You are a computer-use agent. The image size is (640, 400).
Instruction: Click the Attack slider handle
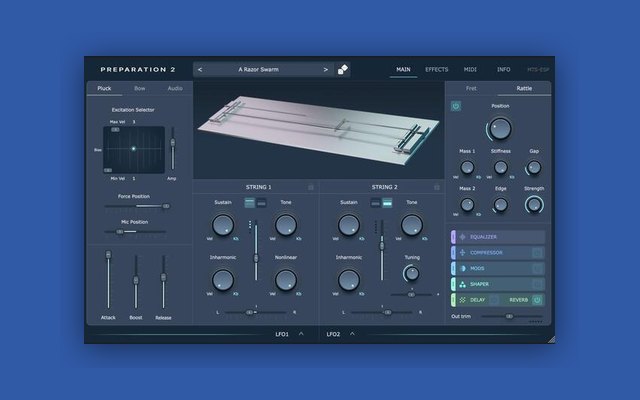click(108, 255)
